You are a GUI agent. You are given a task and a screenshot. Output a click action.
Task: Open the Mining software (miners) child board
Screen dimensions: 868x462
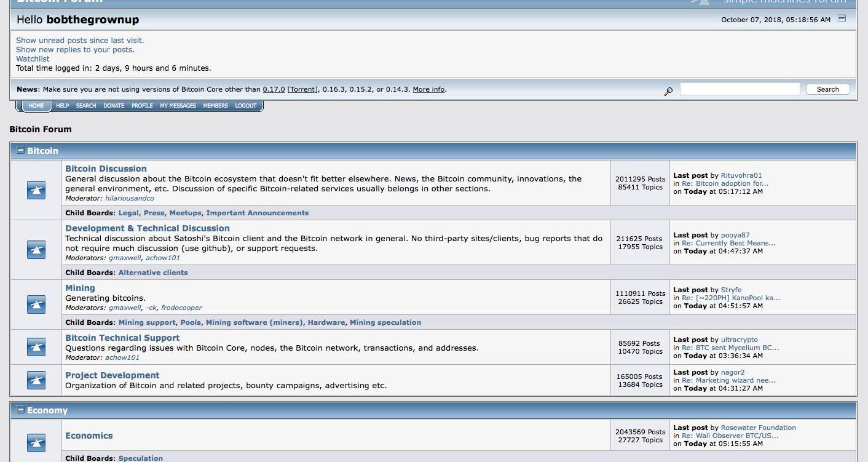pos(254,322)
